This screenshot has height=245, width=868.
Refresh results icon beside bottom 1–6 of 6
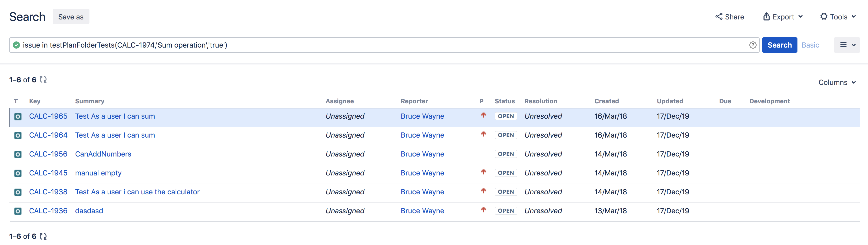click(43, 236)
